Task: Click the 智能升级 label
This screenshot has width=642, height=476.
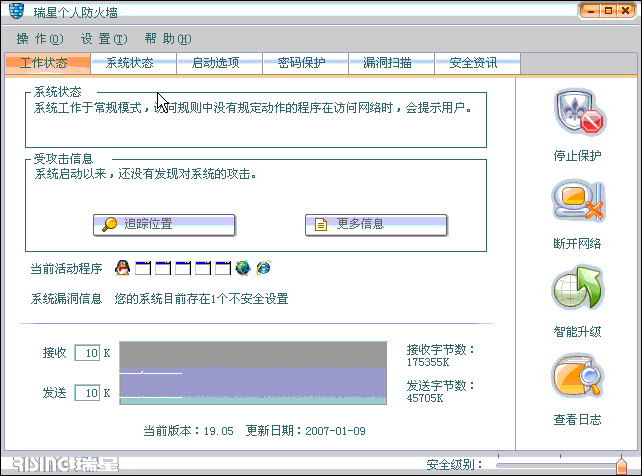Action: pyautogui.click(x=577, y=332)
